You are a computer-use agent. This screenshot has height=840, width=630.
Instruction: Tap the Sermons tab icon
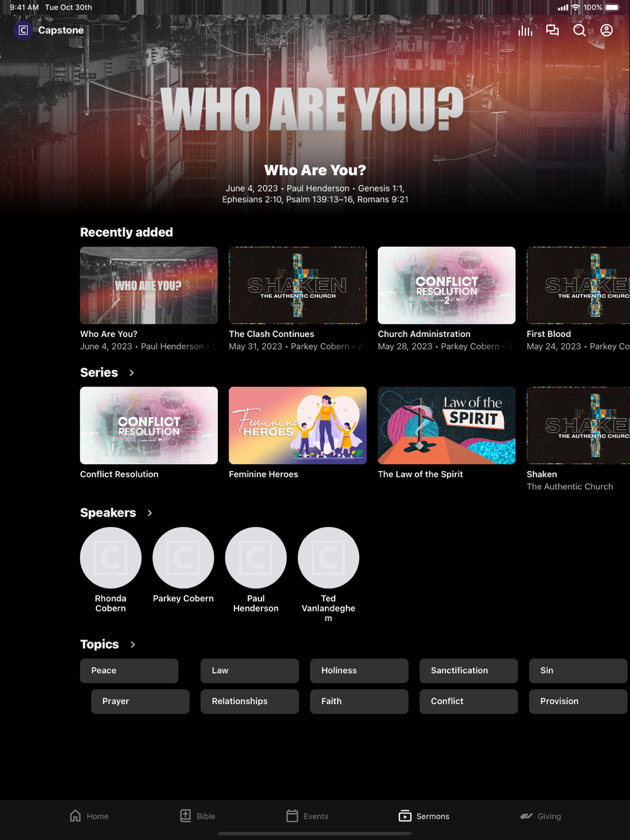405,816
